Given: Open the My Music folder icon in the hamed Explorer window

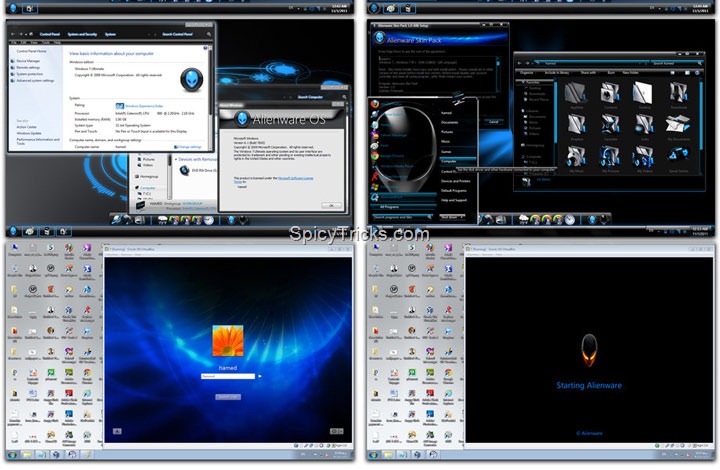Looking at the screenshot, I should (576, 157).
